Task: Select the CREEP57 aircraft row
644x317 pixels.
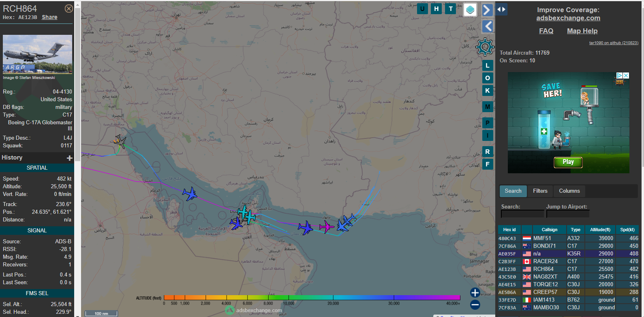Action: pos(568,292)
